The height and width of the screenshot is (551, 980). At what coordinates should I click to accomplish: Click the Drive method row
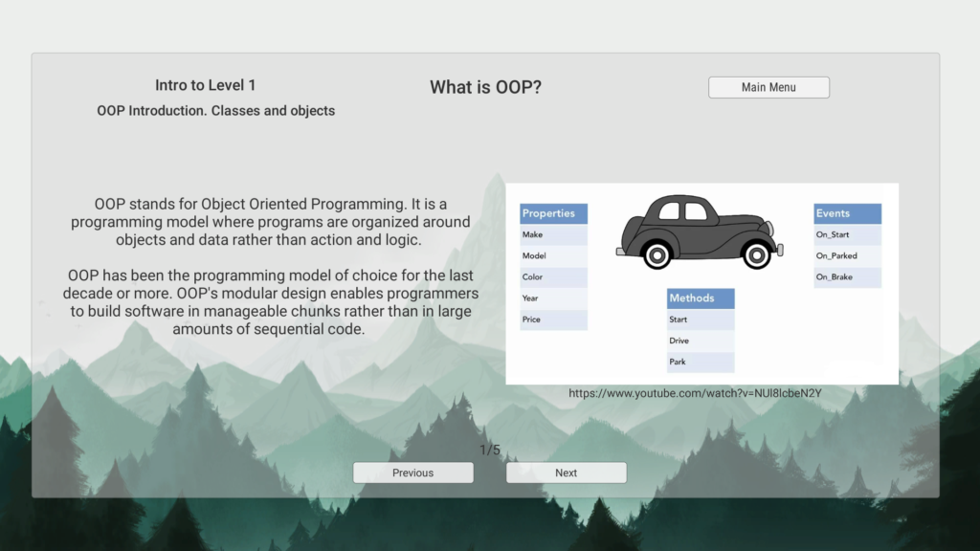(x=700, y=342)
